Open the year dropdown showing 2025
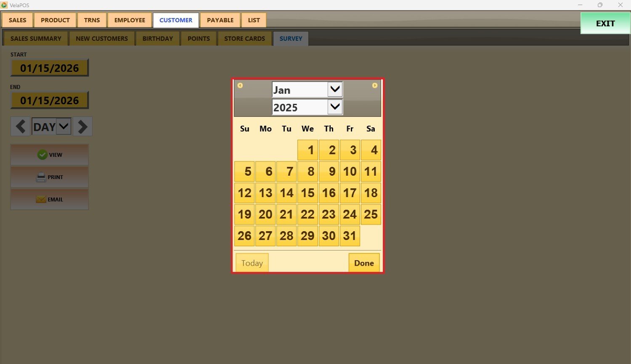631x364 pixels. point(335,107)
